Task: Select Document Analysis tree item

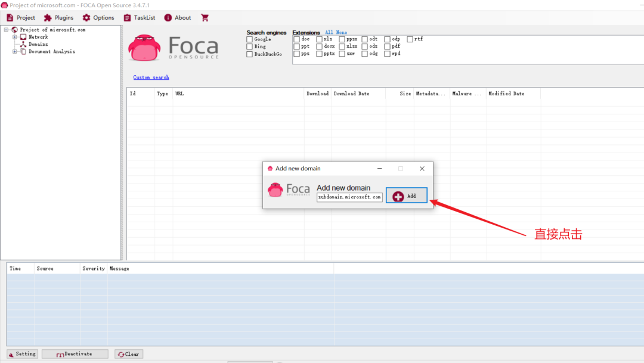Action: 52,52
